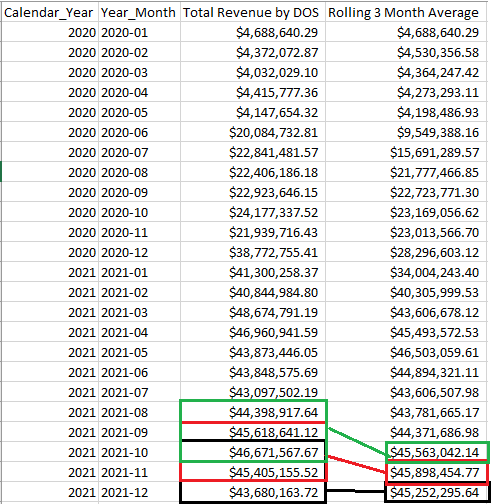Click revenue cell $22,923,646.15
The height and width of the screenshot is (504, 492).
pyautogui.click(x=253, y=192)
